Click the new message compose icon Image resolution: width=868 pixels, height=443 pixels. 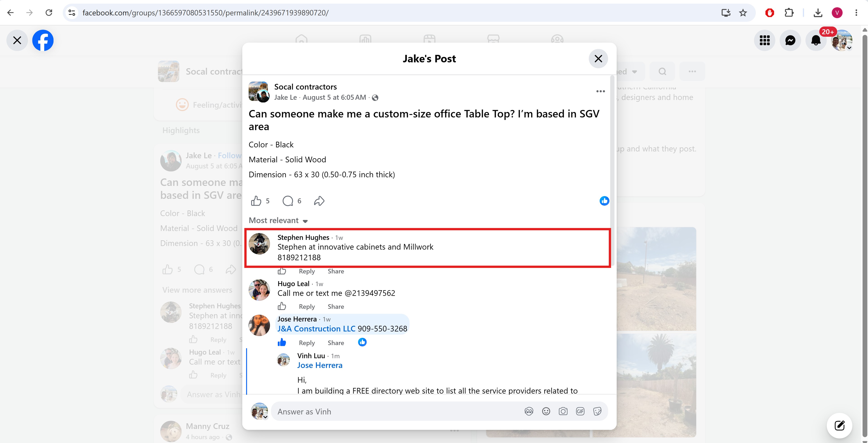coord(839,426)
